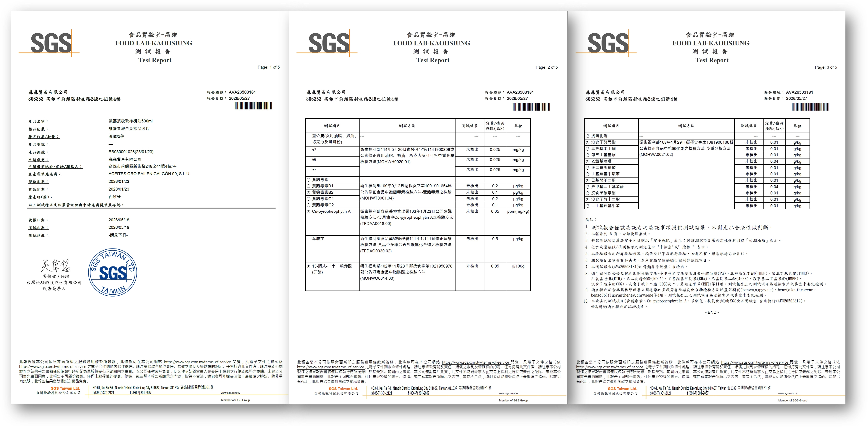868x427 pixels.
Task: Click method code (MOHWT0001.04)
Action: click(x=377, y=198)
